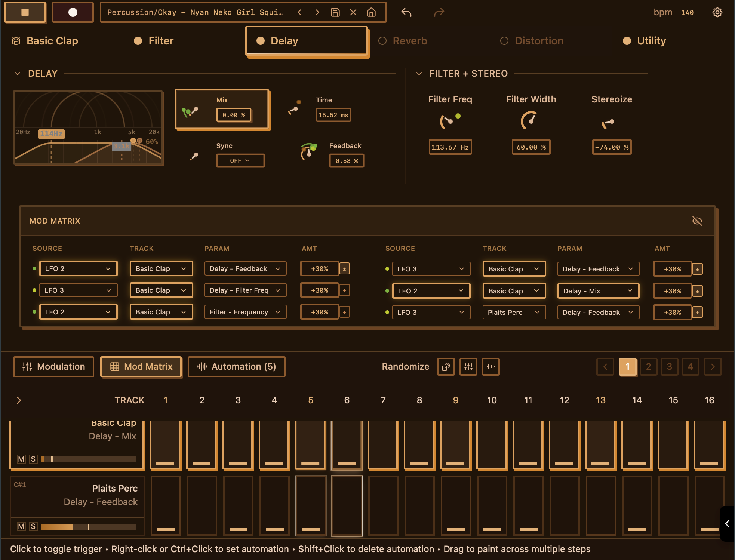Viewport: 735px width, 560px height.
Task: Hide the mod matrix with eye icon
Action: point(697,221)
